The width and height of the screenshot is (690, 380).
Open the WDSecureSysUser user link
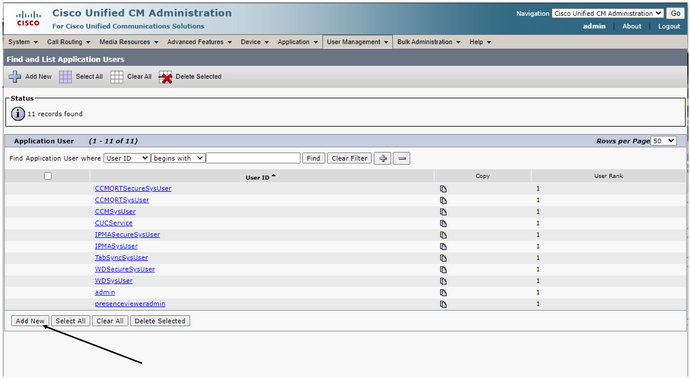(125, 269)
